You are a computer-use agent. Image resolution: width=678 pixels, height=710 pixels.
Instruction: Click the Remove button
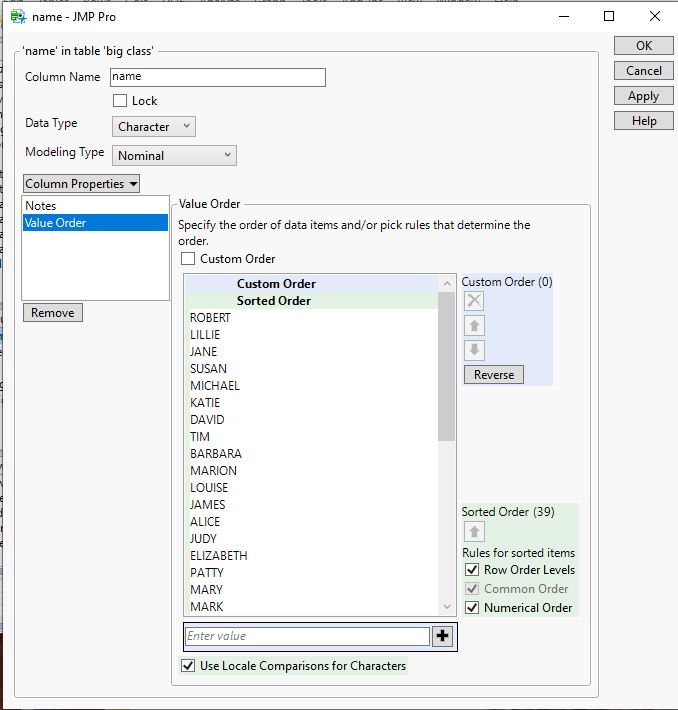tap(53, 313)
